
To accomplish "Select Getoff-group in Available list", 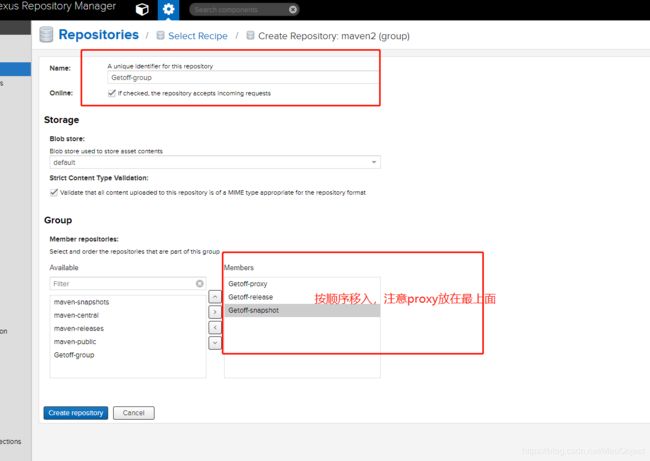I will [128, 355].
